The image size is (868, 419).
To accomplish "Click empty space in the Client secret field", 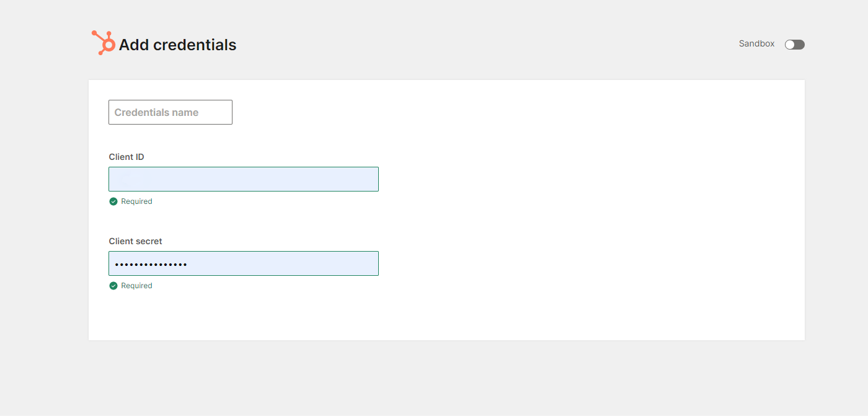I will [285, 263].
